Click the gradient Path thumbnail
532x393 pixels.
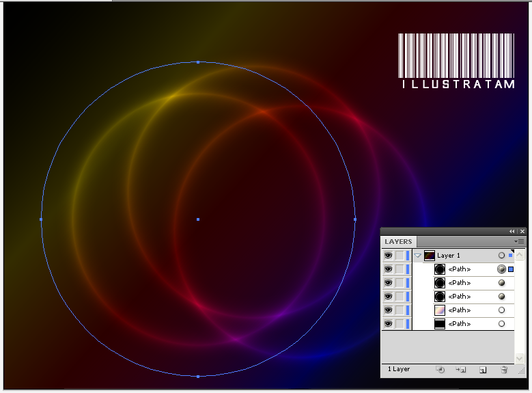[440, 310]
